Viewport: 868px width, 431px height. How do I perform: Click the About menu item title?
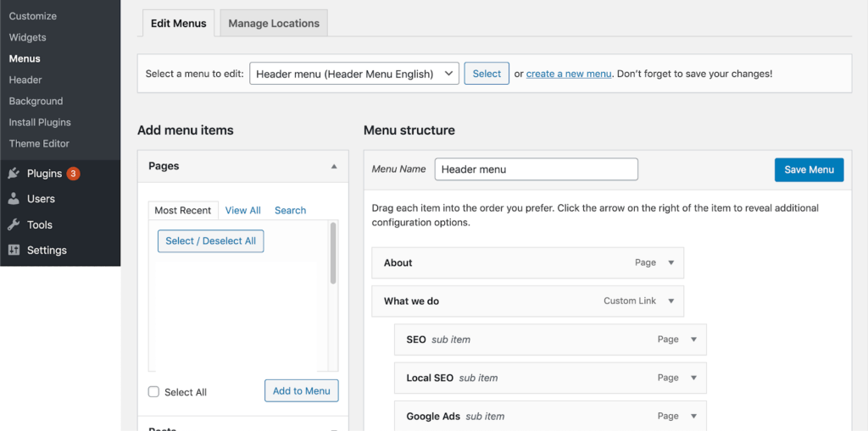coord(398,262)
